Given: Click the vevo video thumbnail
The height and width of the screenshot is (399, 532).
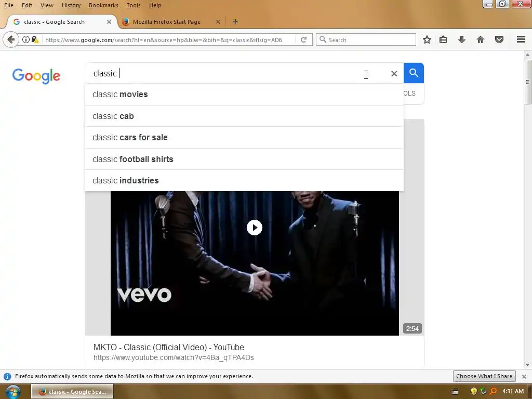Looking at the screenshot, I should coord(255,263).
